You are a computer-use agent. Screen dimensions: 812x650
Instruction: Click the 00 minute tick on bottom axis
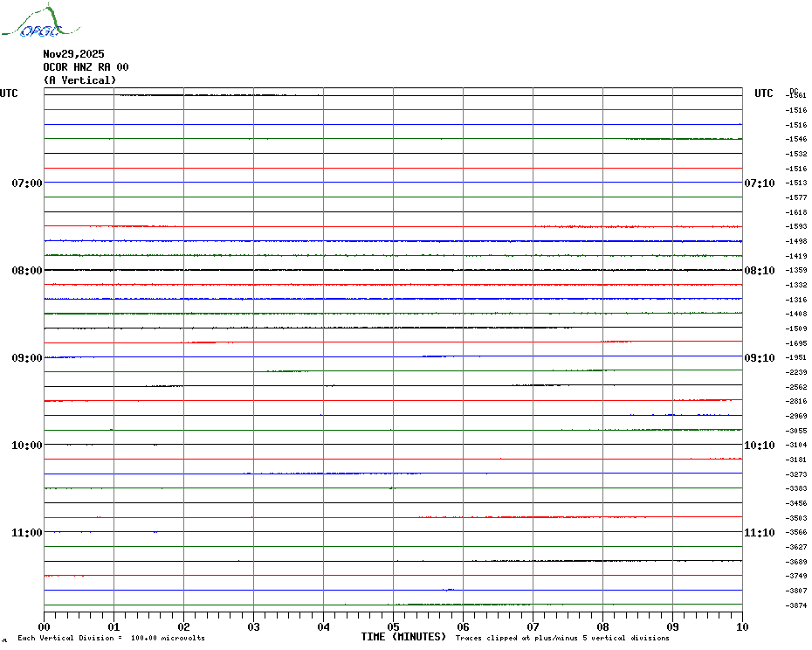45,626
